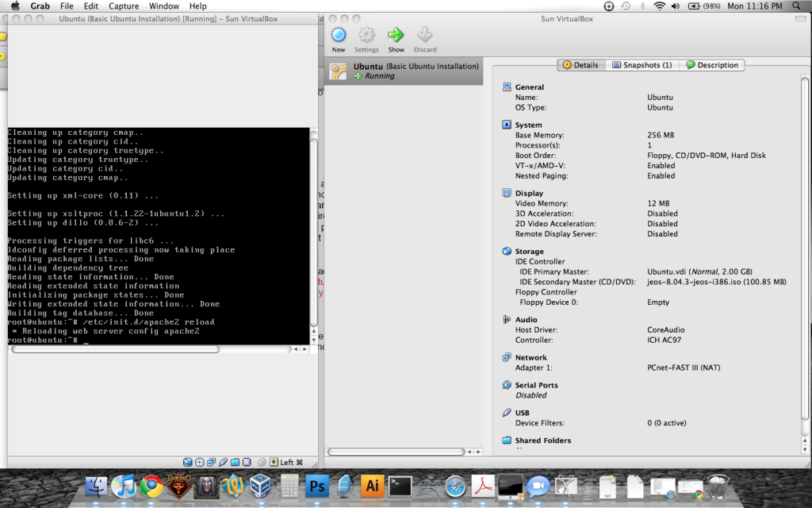The width and height of the screenshot is (812, 508).
Task: Open the Display settings heading link
Action: pyautogui.click(x=529, y=194)
